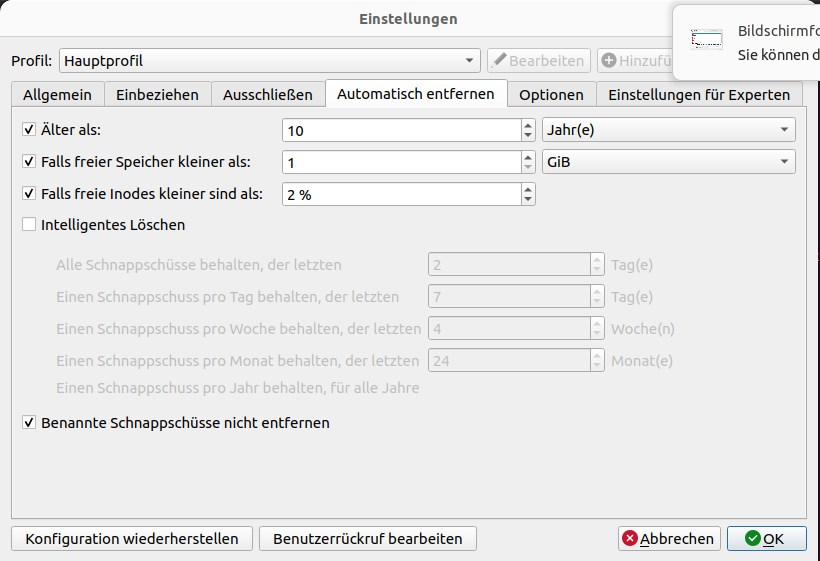Increase the 'Älter als' value with up arrow
The width and height of the screenshot is (820, 561).
[528, 125]
